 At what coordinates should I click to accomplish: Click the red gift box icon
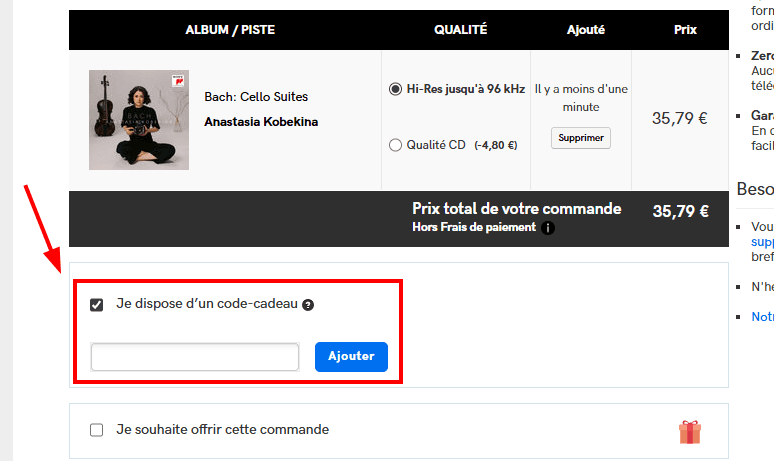pos(690,432)
